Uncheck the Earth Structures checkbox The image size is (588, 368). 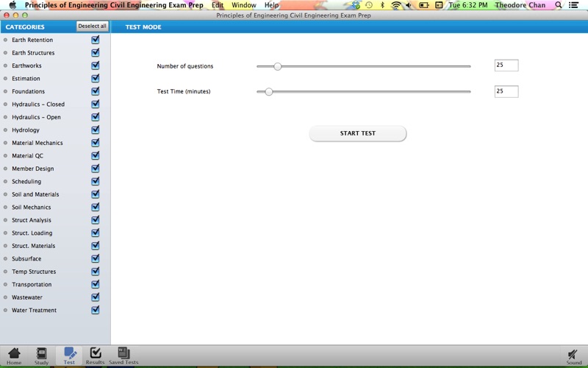click(x=96, y=52)
